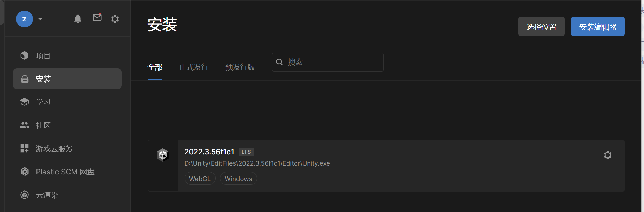Select 安装 in the sidebar

pyautogui.click(x=67, y=79)
